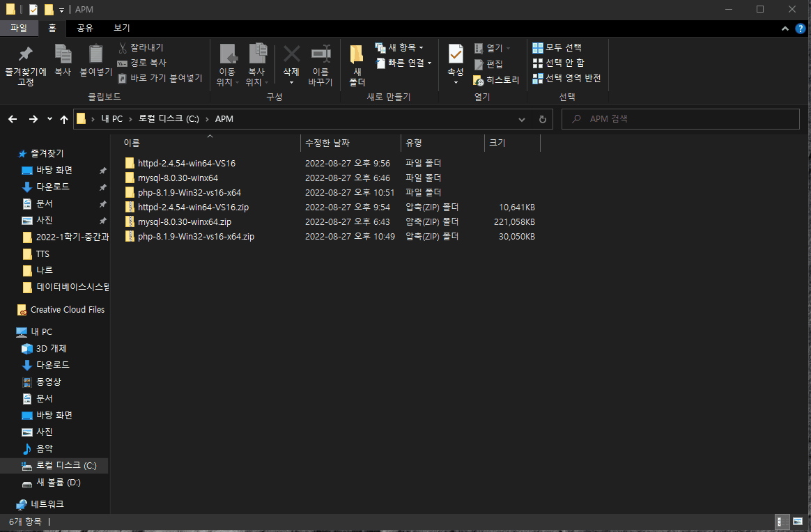Open 나르 folder in sidebar
811x532 pixels.
44,270
